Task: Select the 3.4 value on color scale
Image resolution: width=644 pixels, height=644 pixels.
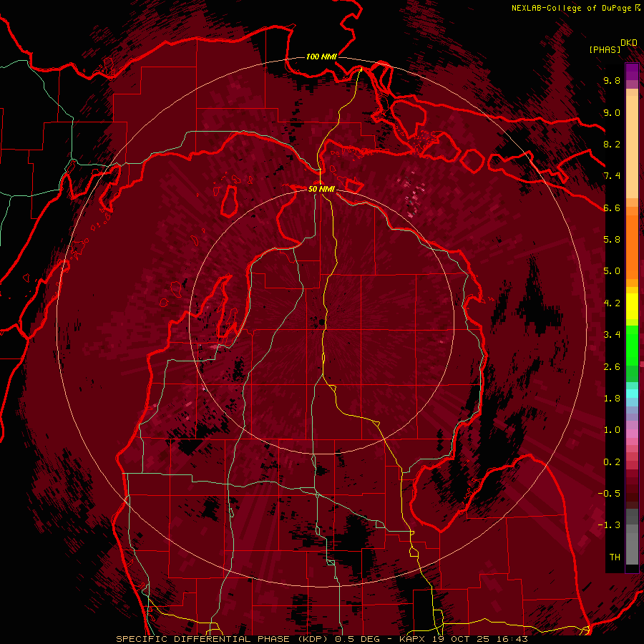Action: 612,335
